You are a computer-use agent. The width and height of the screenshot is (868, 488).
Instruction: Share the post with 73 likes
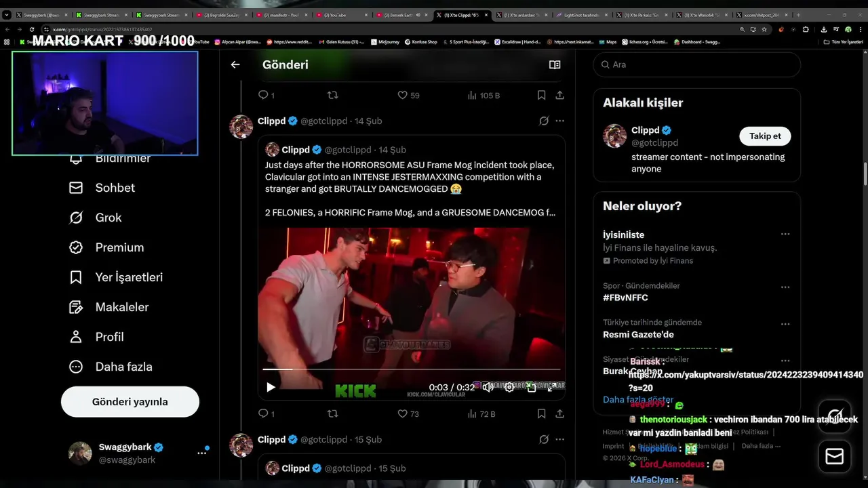click(x=560, y=413)
